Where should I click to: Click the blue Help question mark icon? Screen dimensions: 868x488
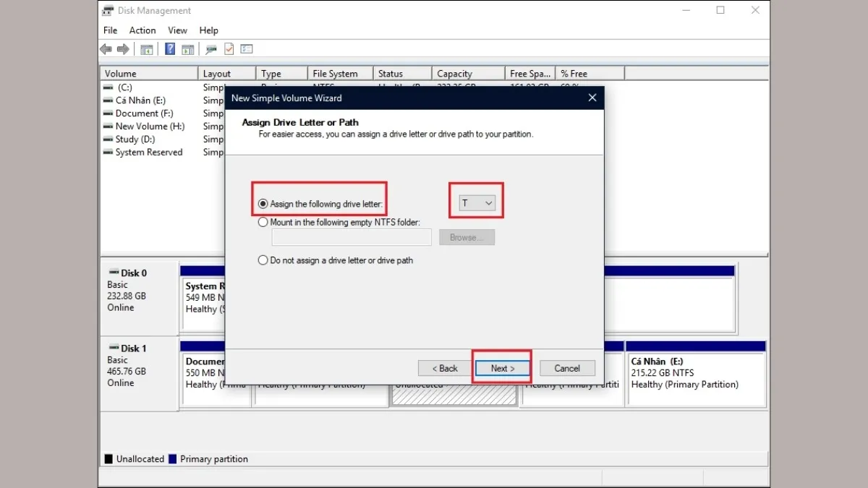click(170, 49)
